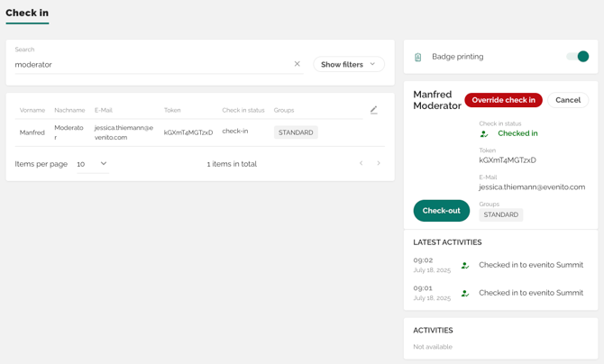
Task: Click the 09:02 activity check-in icon
Action: (465, 266)
